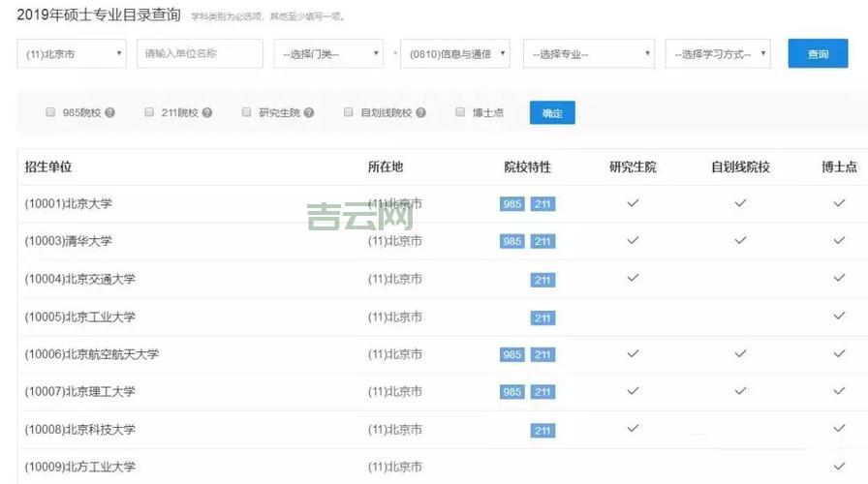Focus the 请输入单位名称 input field

tap(200, 53)
